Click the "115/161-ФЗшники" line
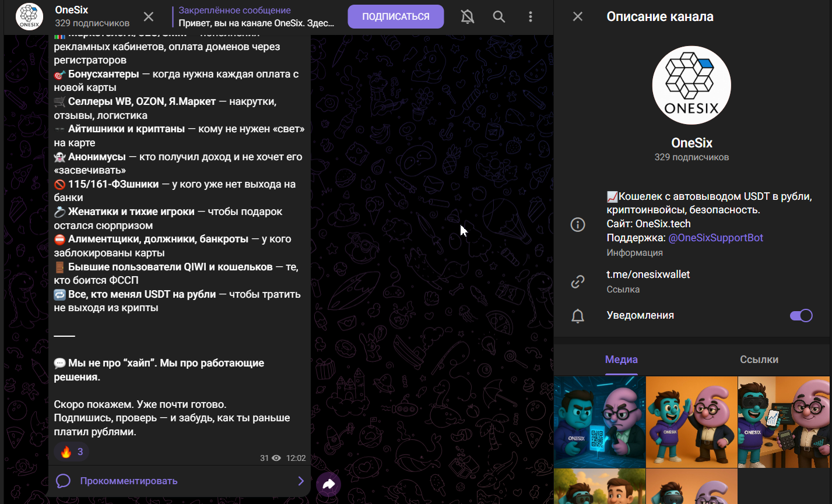Screen dimensions: 832x504 point(113,184)
